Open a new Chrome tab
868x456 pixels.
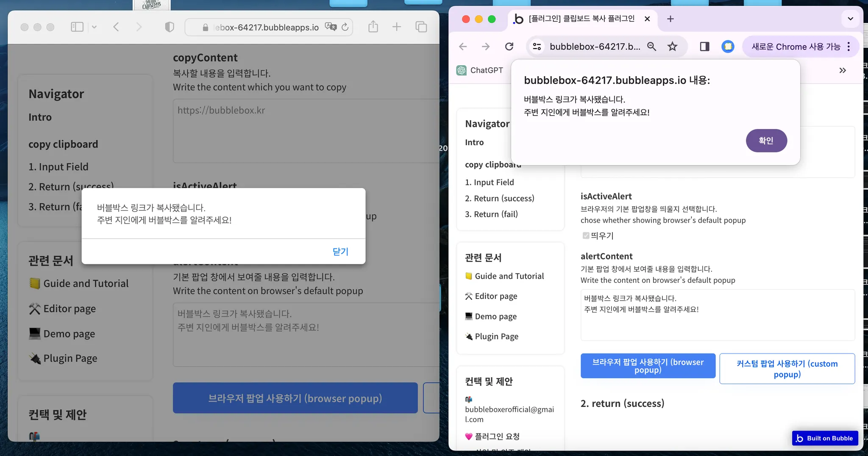tap(670, 19)
